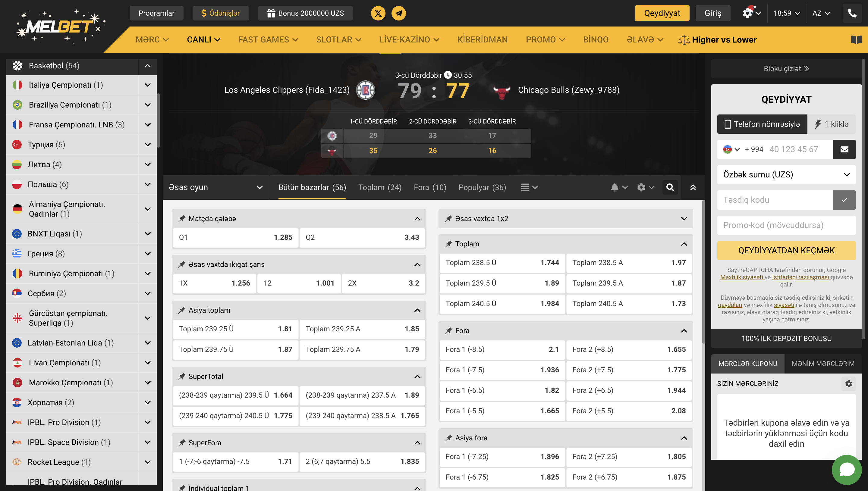Open the Məxfilik siyasəti link

pyautogui.click(x=741, y=277)
